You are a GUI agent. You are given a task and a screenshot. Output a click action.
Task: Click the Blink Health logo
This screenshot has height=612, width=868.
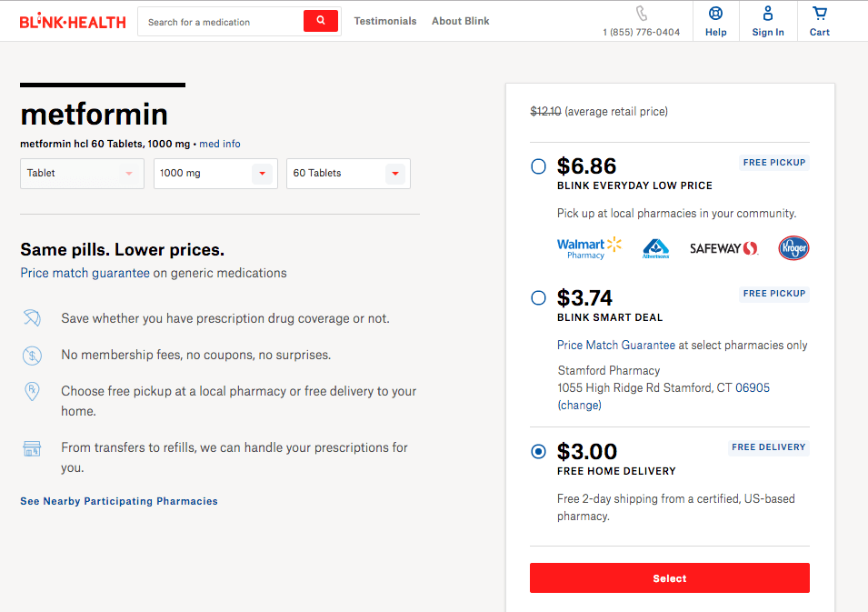click(73, 22)
